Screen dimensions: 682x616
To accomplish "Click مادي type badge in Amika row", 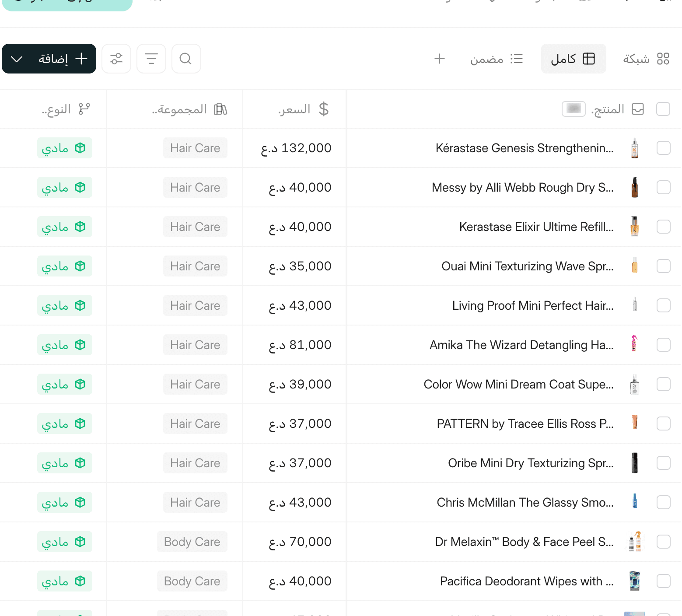I will coord(65,345).
